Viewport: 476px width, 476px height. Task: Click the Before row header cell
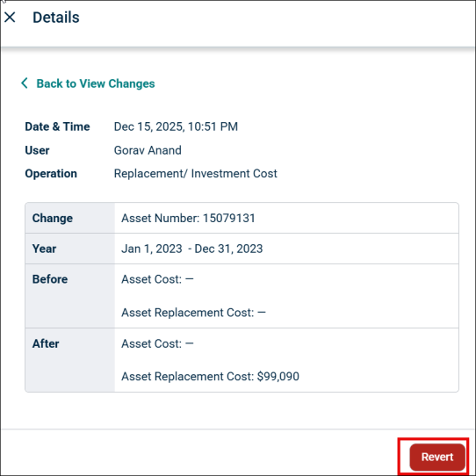70,296
